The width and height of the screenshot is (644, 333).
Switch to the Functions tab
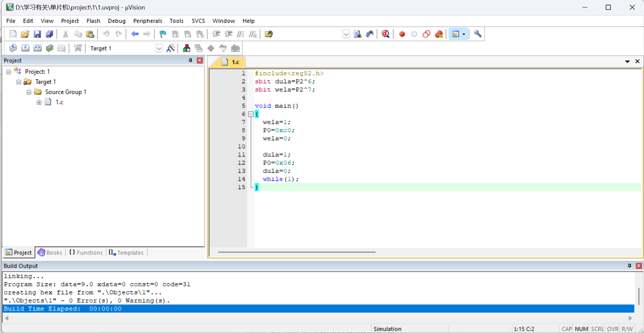point(86,252)
